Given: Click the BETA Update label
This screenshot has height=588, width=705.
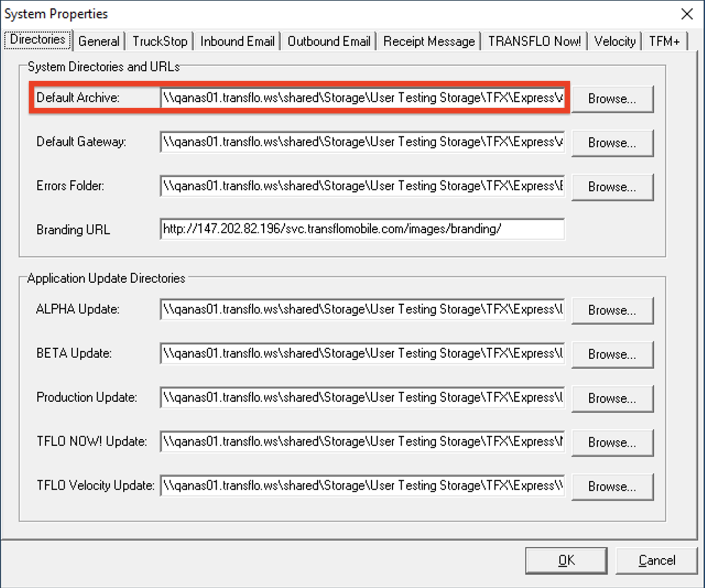Looking at the screenshot, I should 74,353.
